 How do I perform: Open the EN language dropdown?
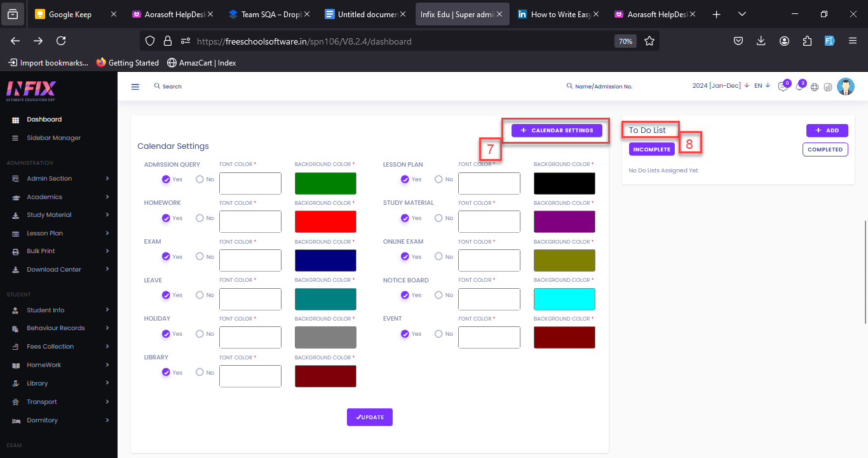tap(762, 85)
